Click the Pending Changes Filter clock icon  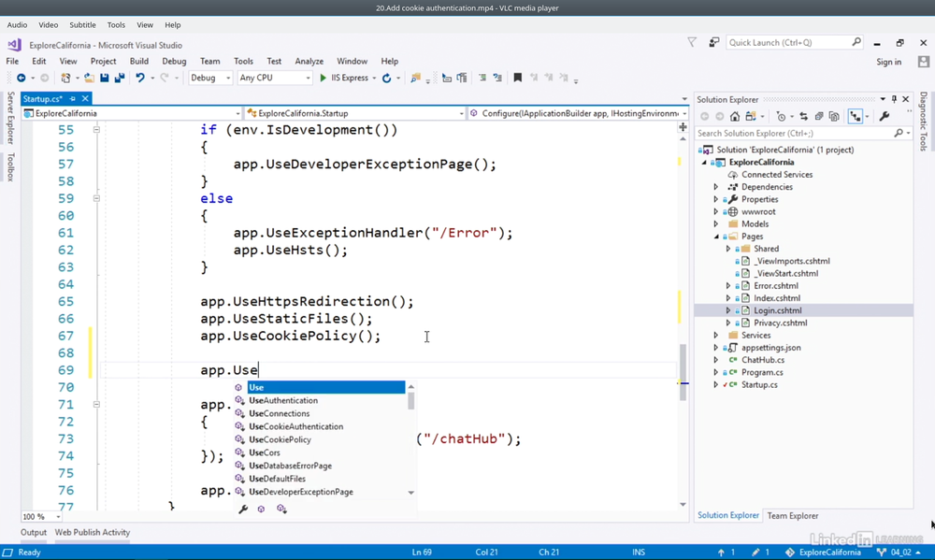pyautogui.click(x=781, y=117)
